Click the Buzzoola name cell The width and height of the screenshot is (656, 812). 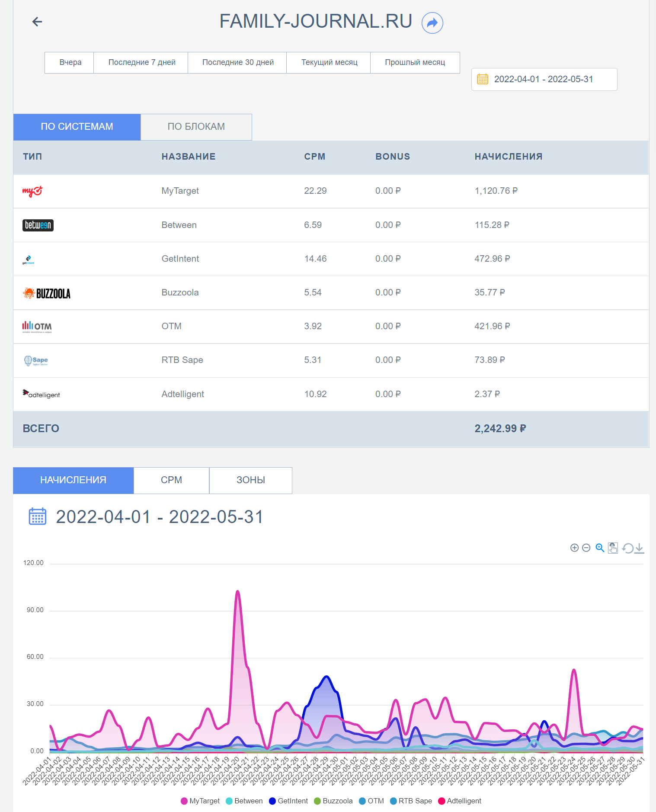180,292
